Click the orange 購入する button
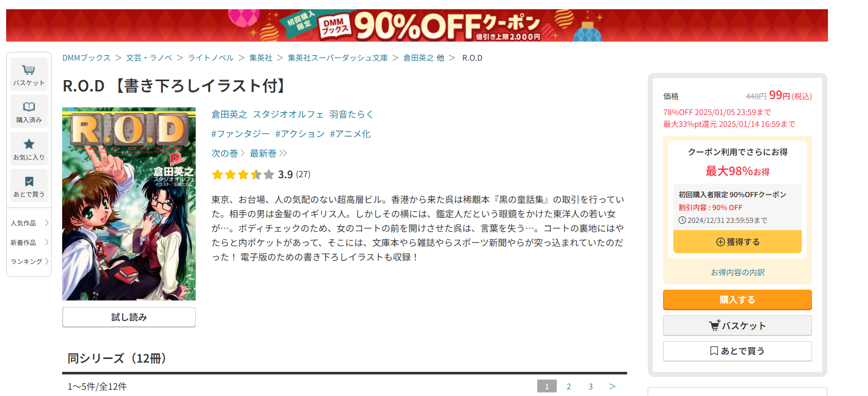Image resolution: width=868 pixels, height=396 pixels. click(737, 300)
